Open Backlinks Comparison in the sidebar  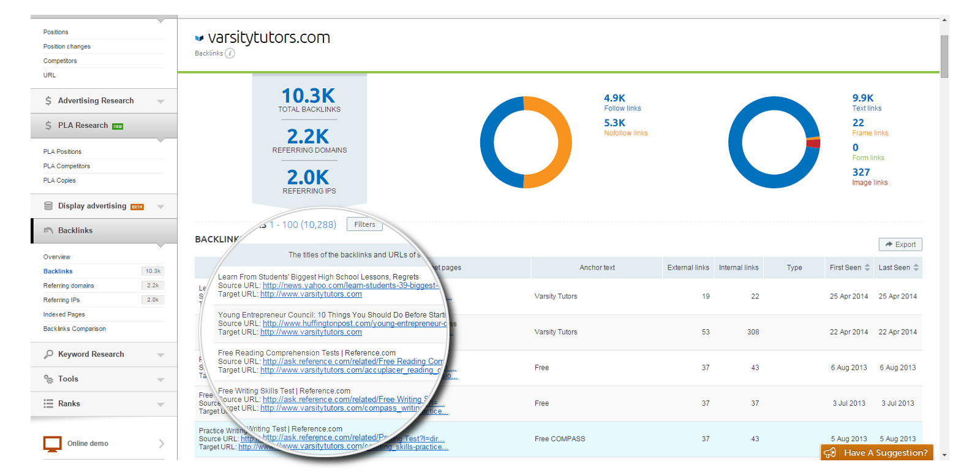(75, 329)
